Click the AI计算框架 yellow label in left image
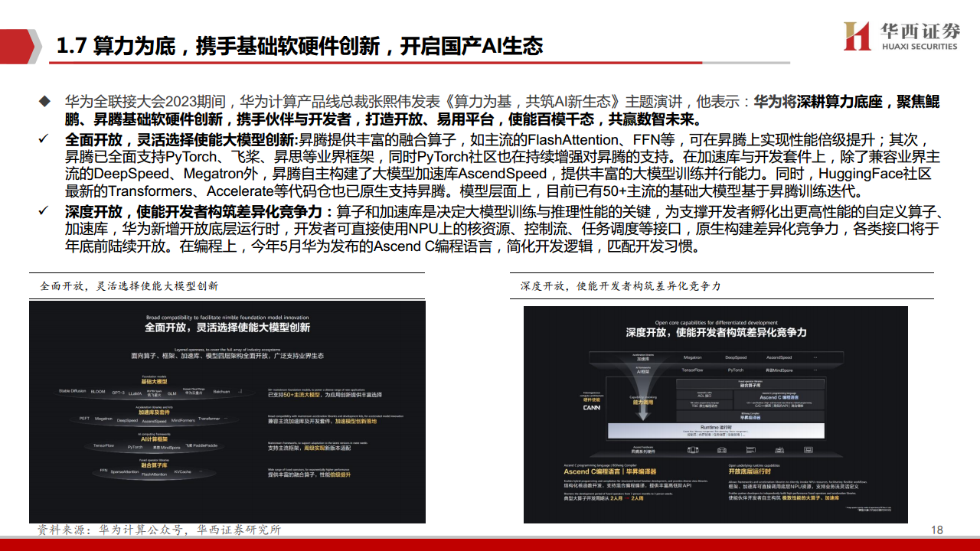 [155, 439]
